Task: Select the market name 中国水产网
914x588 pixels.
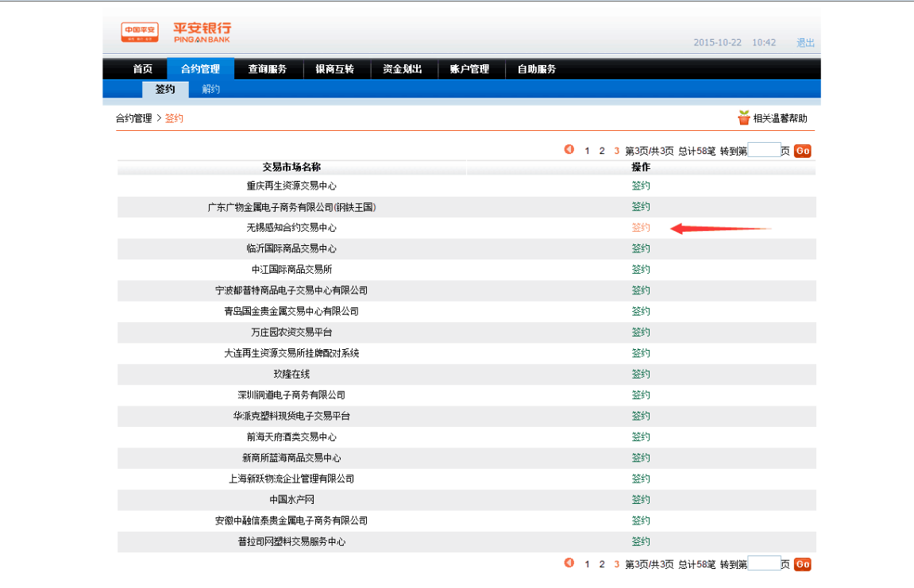Action: point(291,500)
